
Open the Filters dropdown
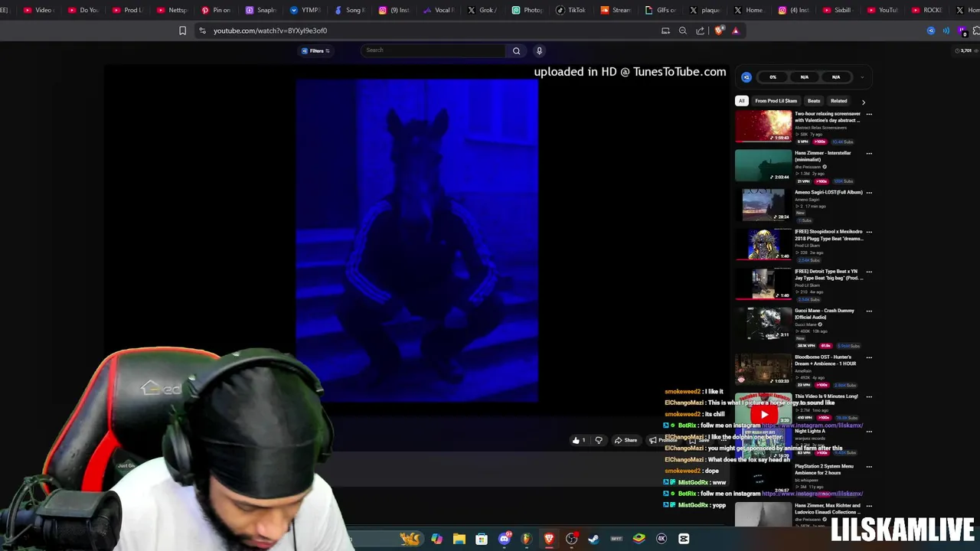pos(315,51)
